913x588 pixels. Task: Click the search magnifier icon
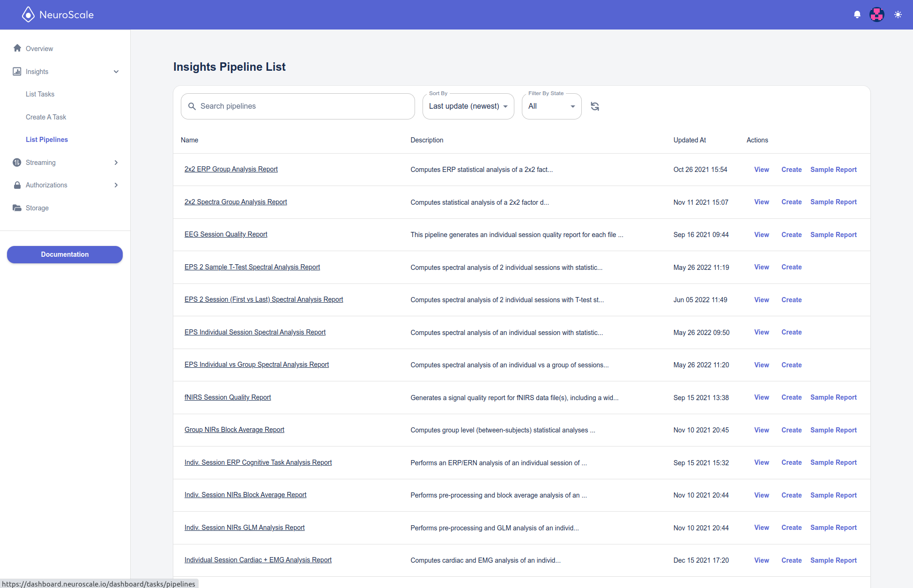(x=192, y=106)
